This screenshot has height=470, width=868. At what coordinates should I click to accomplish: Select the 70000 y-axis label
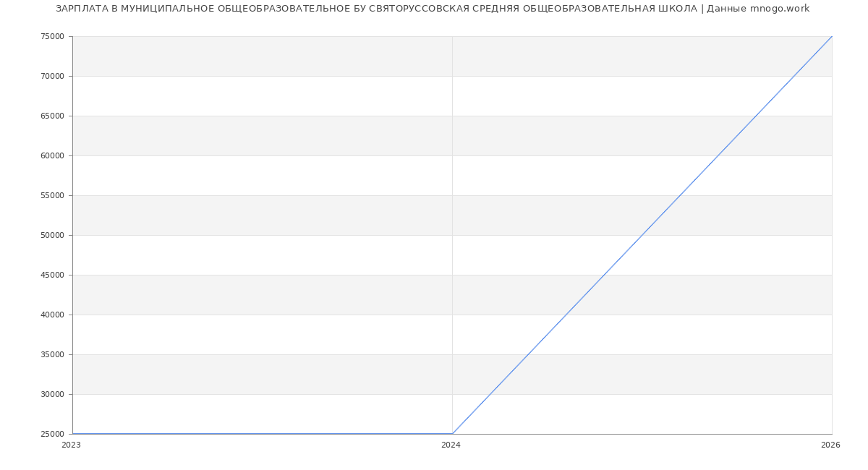53,76
